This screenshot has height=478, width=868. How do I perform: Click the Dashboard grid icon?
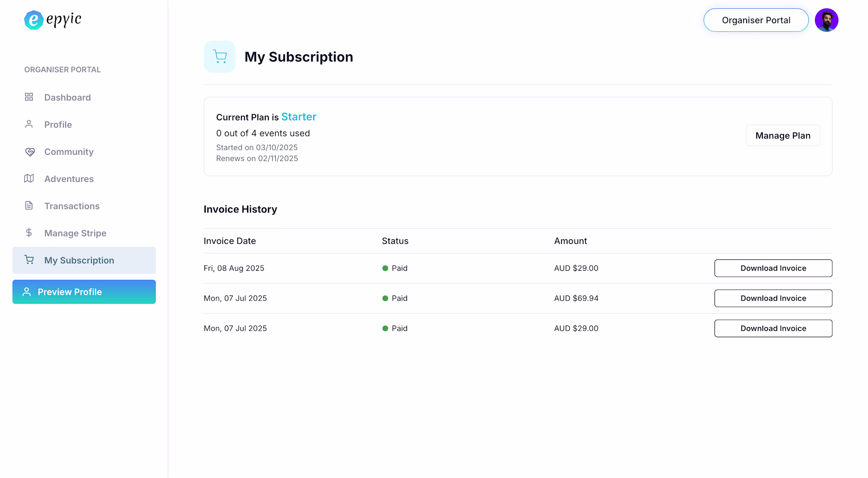pyautogui.click(x=29, y=97)
